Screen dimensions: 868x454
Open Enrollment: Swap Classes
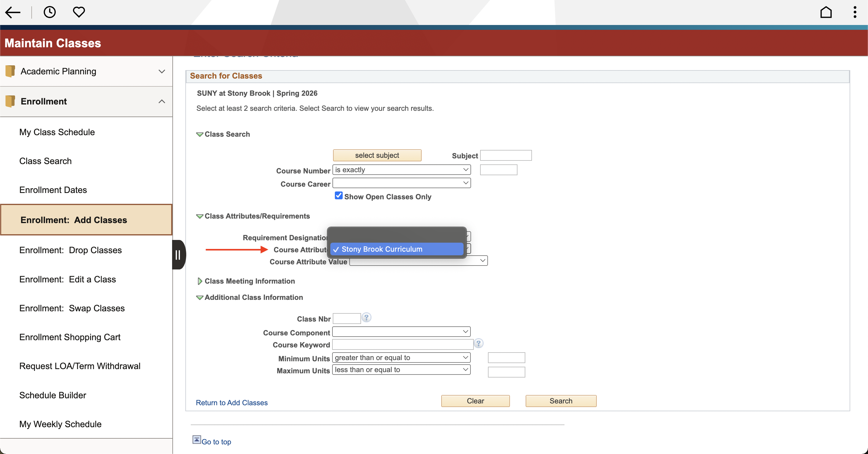click(x=72, y=308)
